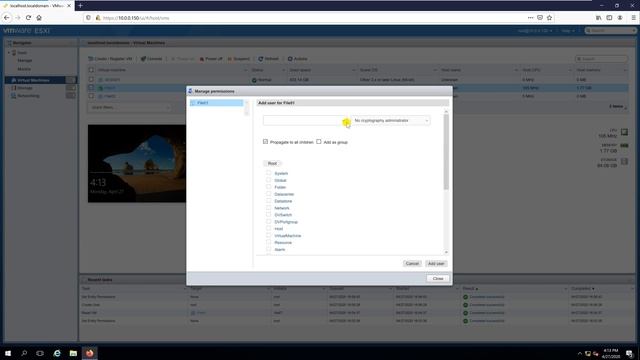Click the Firefox icon in the Windows taskbar

[x=89, y=353]
